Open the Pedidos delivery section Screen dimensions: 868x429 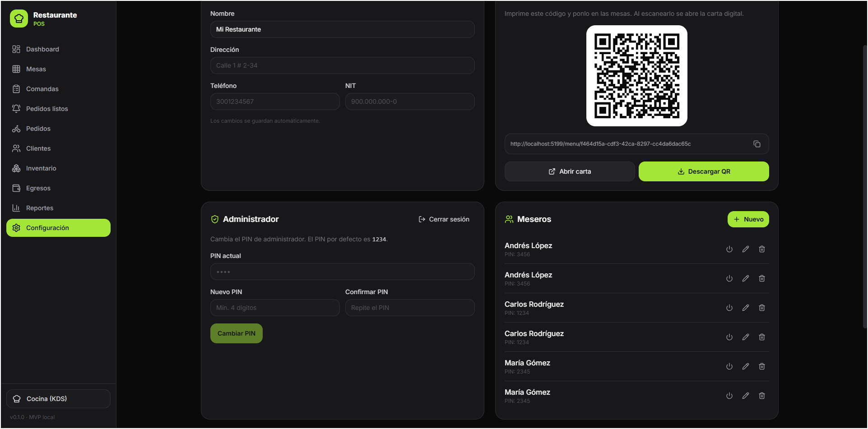coord(58,129)
